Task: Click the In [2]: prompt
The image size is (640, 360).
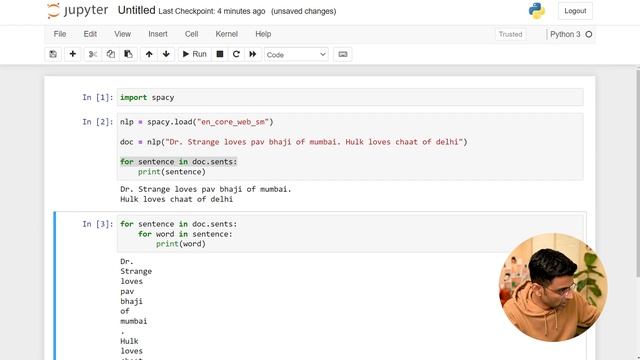Action: 98,122
